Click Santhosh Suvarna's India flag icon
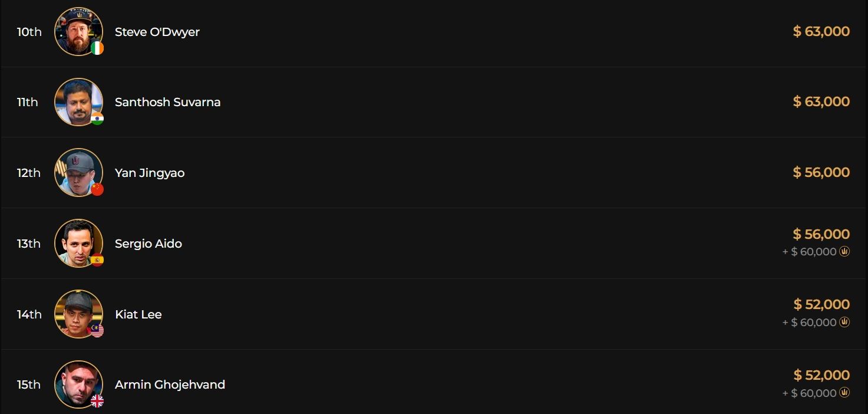This screenshot has height=414, width=868. 97,119
